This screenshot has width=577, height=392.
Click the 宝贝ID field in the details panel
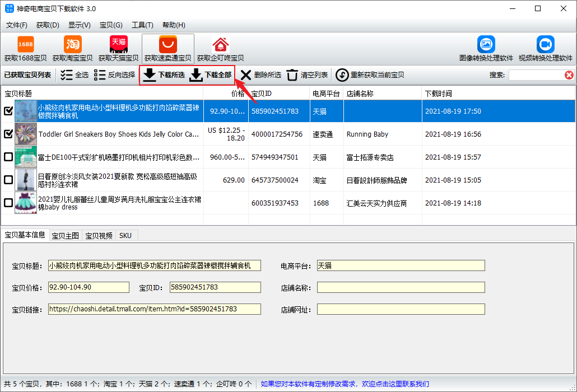(x=215, y=287)
